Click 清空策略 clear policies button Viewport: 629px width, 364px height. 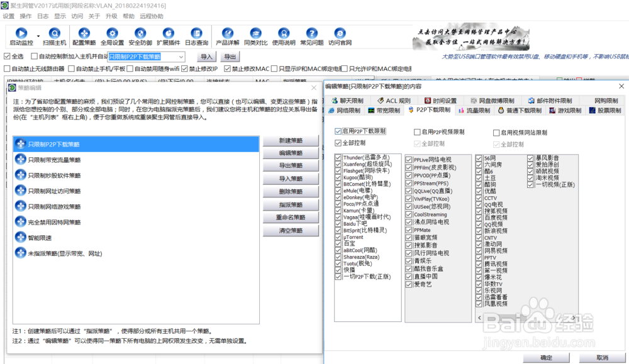pyautogui.click(x=291, y=231)
